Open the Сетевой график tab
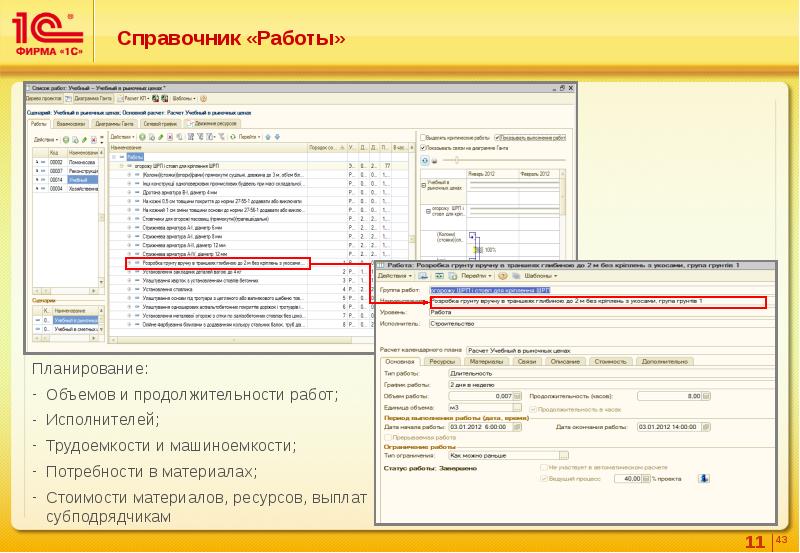This screenshot has height=553, width=800. [159, 124]
